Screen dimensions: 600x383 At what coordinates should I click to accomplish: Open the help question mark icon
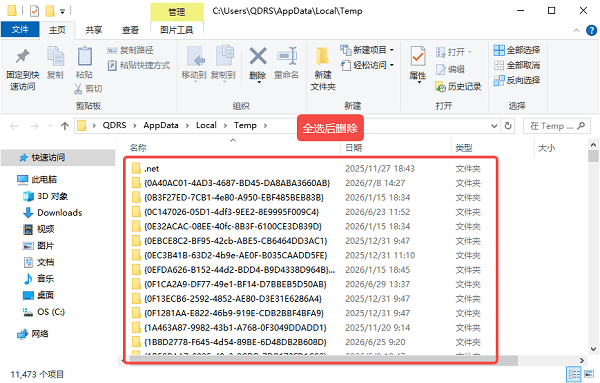[592, 30]
